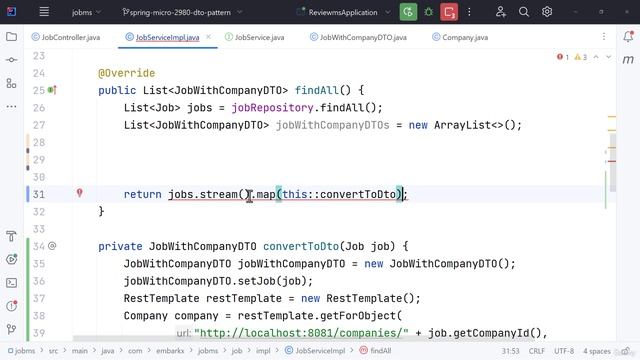Click the impl breadcrumb

pos(263,351)
